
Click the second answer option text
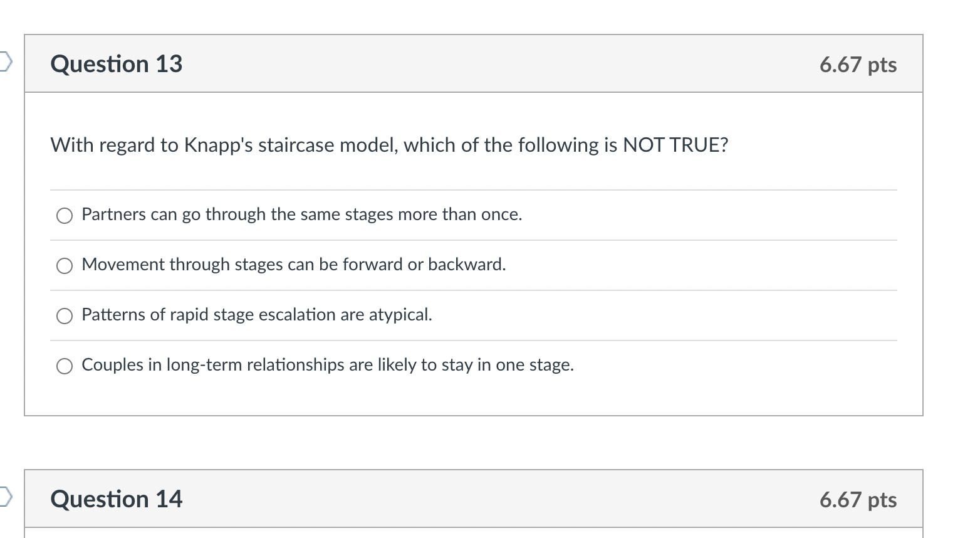[293, 265]
